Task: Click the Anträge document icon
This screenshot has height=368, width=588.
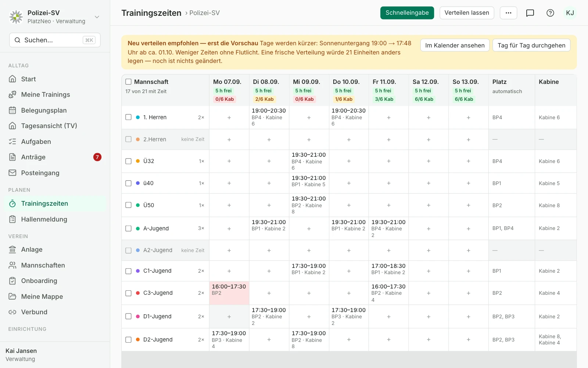Action: (12, 157)
